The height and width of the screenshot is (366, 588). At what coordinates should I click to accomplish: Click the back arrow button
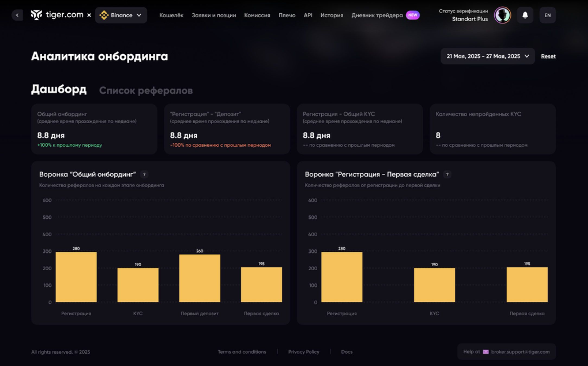tap(17, 15)
